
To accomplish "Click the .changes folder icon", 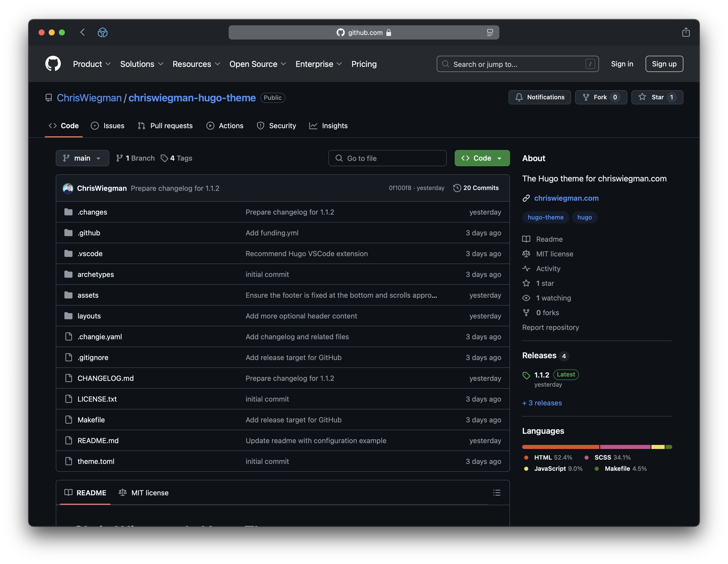I will [x=68, y=212].
